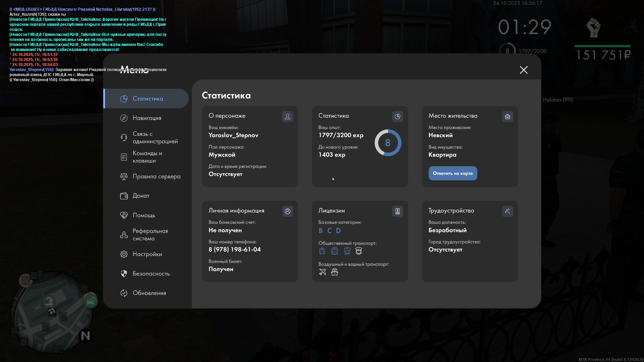Click the user circle icon in Личная информация card
644x362 pixels.
click(x=287, y=212)
